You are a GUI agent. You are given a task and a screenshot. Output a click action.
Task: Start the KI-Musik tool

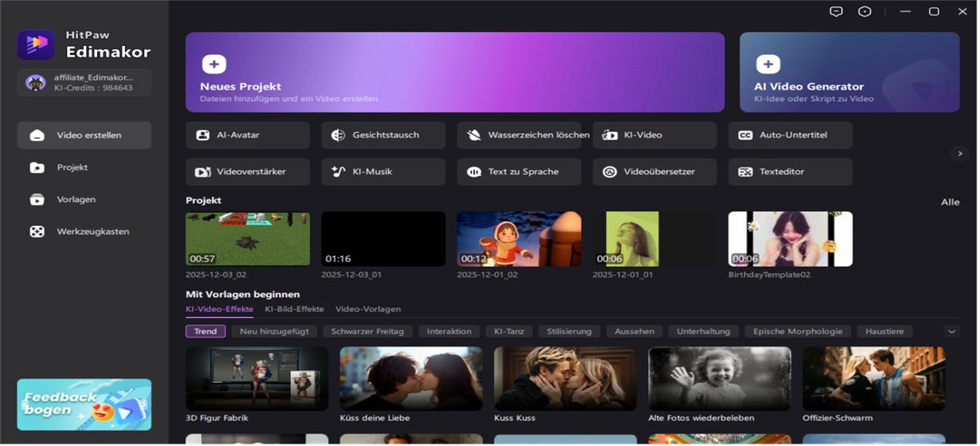pos(383,172)
